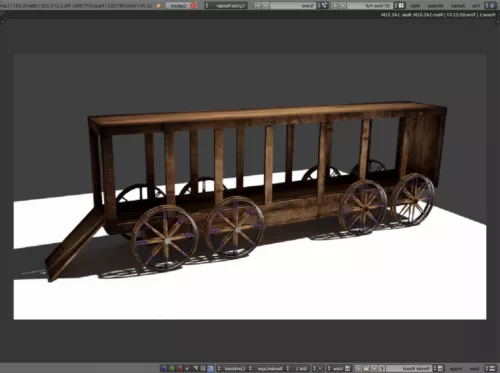Image resolution: width=500 pixels, height=373 pixels.
Task: Click the Render Result image name field
Action: [409, 369]
